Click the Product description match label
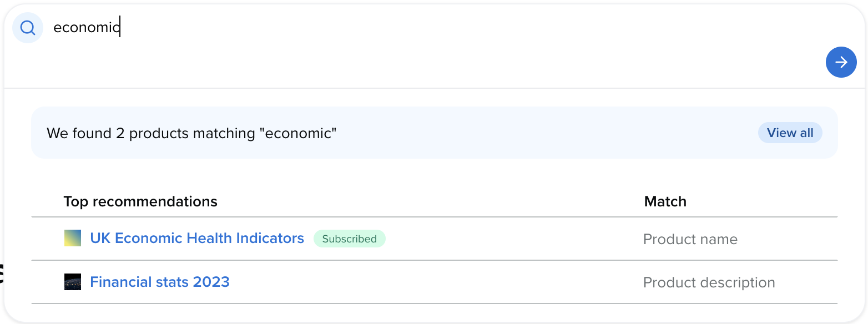 (x=709, y=282)
